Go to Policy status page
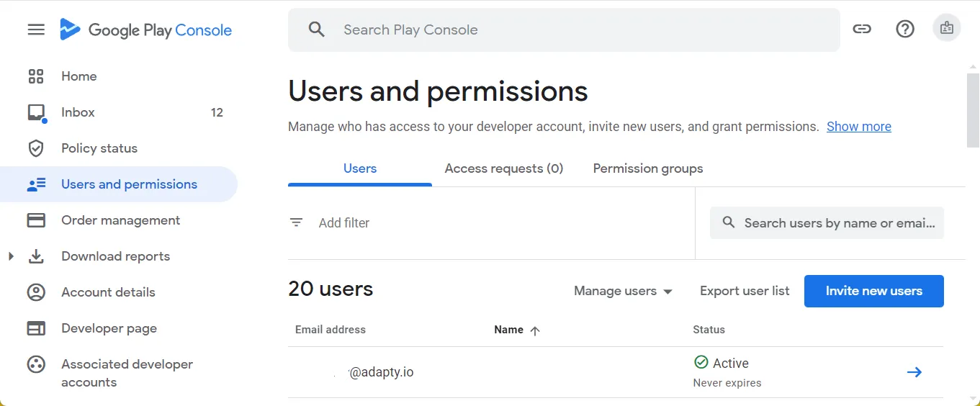Screen dimensions: 980x406 tap(99, 148)
